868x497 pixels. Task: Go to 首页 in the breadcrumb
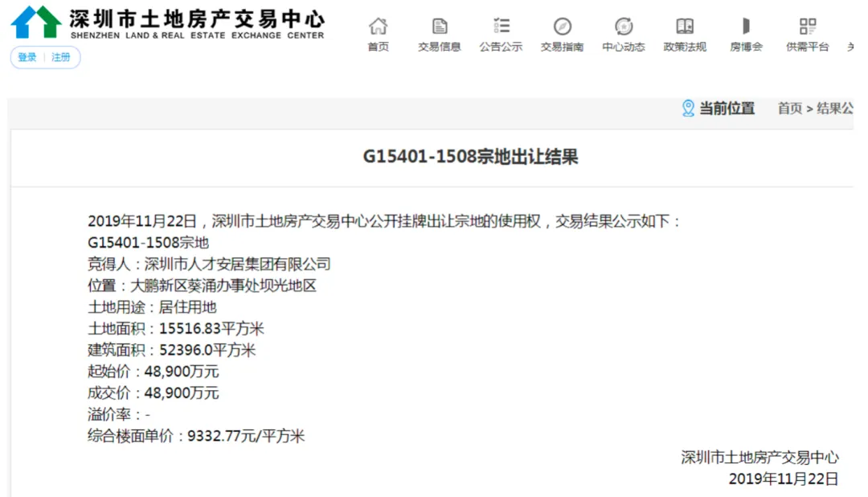(x=790, y=109)
